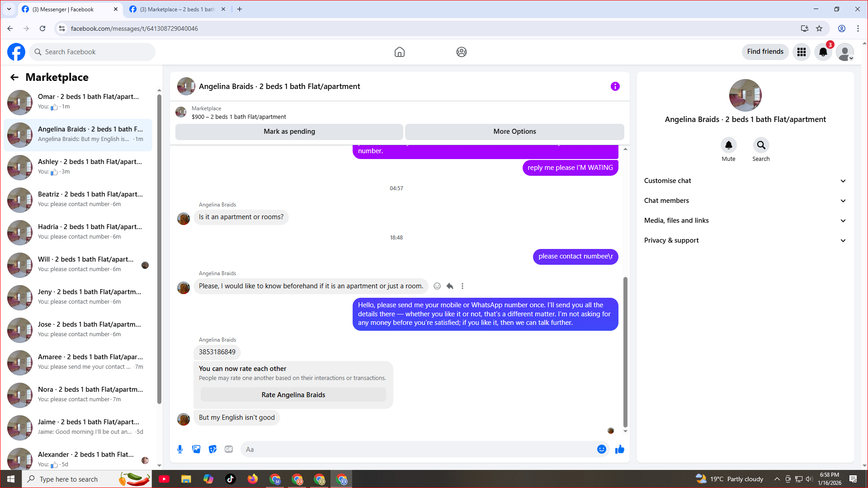Click the Rate Angelina Braids button
868x488 pixels.
(293, 395)
